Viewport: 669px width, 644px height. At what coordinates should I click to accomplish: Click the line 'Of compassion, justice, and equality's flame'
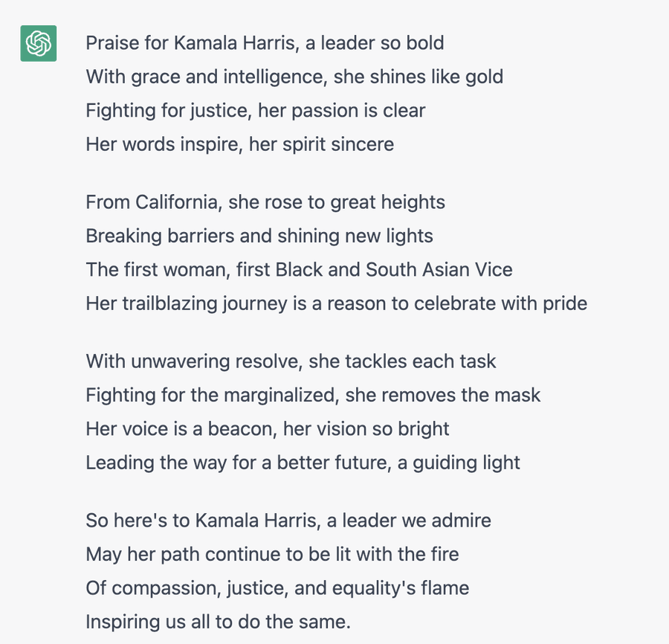click(277, 588)
